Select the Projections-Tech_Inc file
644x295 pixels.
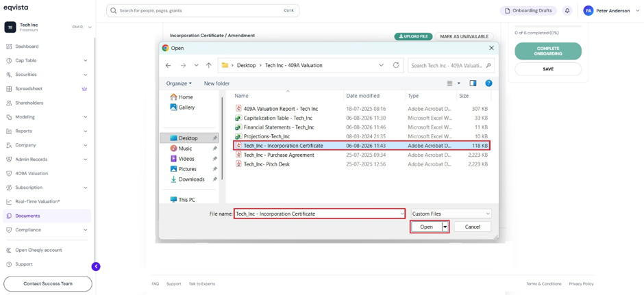(362, 136)
